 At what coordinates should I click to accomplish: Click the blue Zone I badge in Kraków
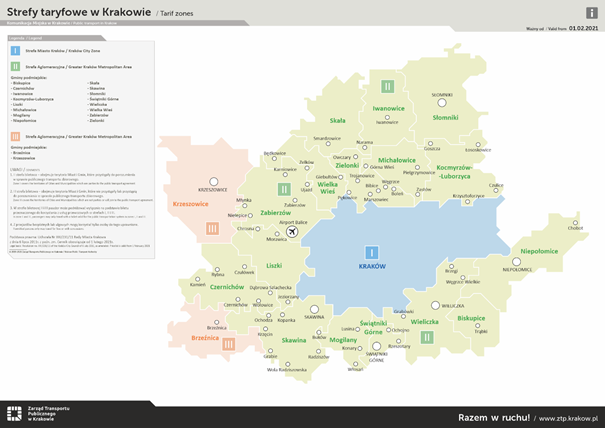pos(371,253)
